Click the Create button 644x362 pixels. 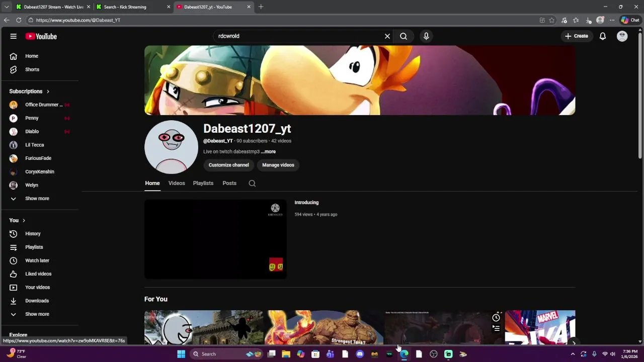pyautogui.click(x=577, y=36)
